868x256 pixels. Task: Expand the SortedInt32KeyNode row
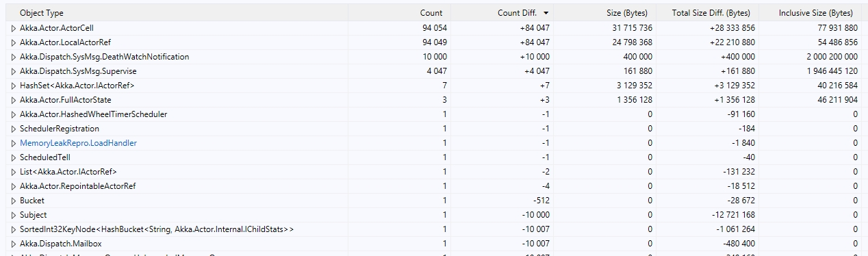pyautogui.click(x=14, y=229)
